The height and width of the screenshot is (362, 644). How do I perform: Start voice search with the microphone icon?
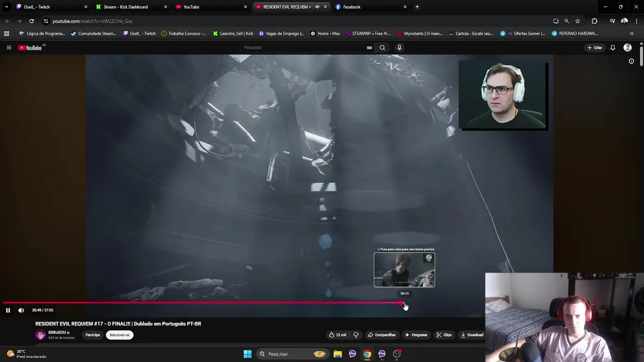pos(399,48)
